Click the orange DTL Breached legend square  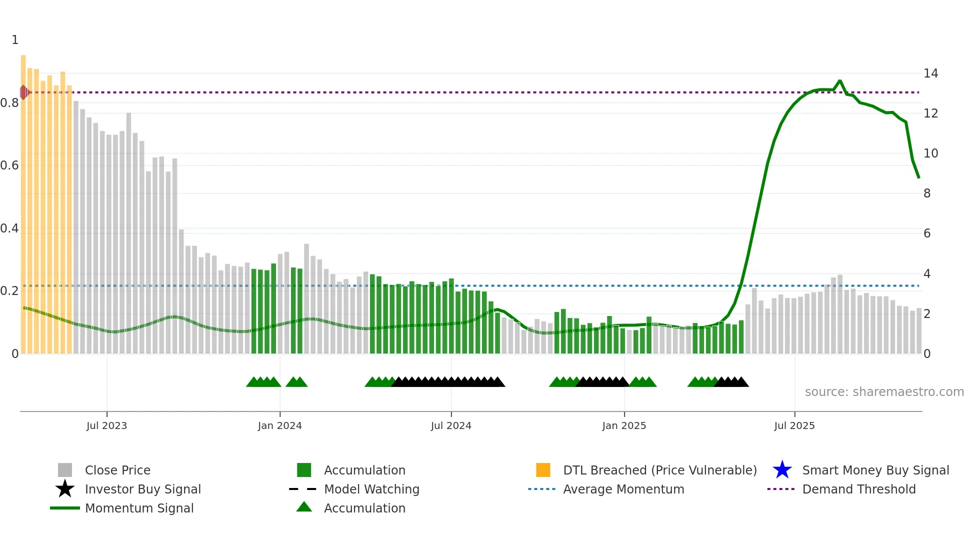coord(543,470)
